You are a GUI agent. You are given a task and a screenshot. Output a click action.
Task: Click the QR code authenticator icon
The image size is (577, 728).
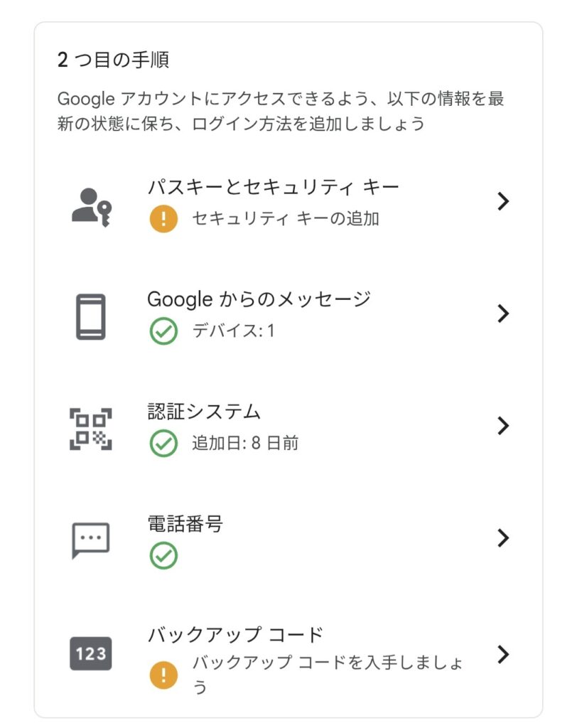coord(90,429)
